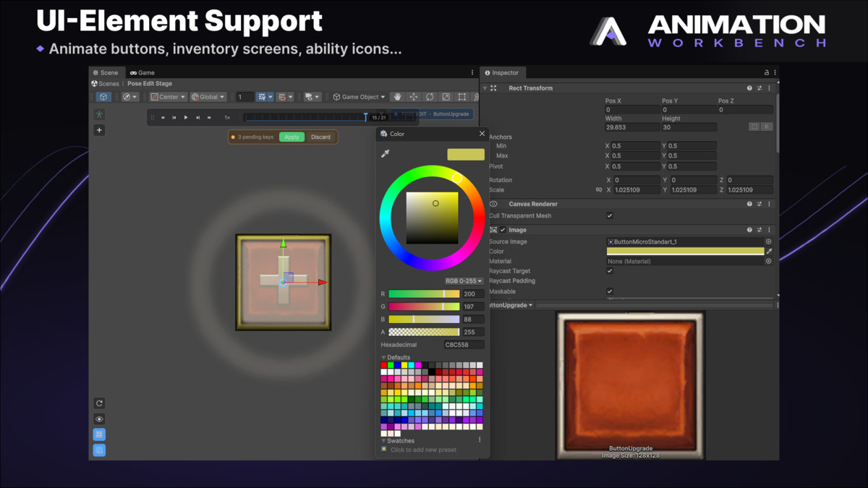868x488 pixels.
Task: Open the Game Object dropdown
Action: [x=359, y=97]
